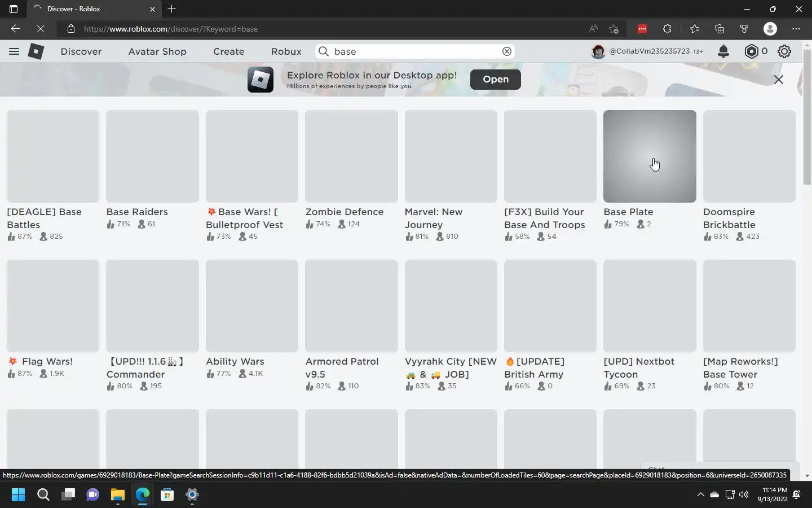Click the Open desktop app button
The width and height of the screenshot is (812, 508).
click(496, 80)
